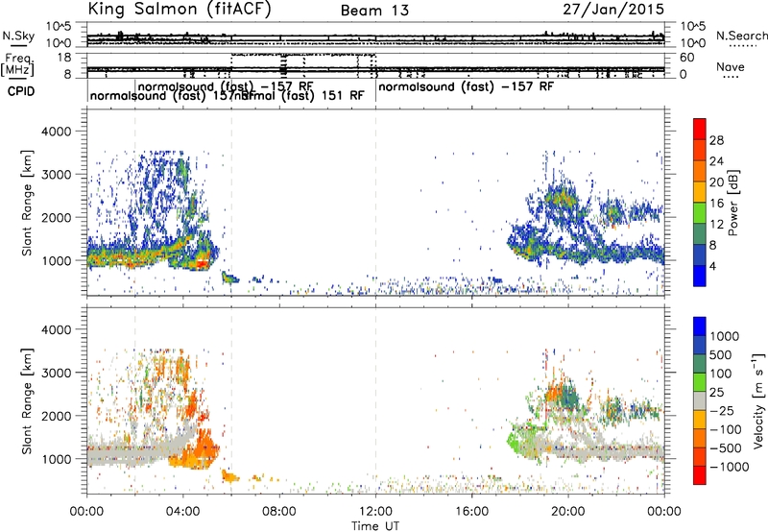Viewport: 768px width, 532px height.
Task: Click the 'Time UT' axis label
Action: click(375, 526)
